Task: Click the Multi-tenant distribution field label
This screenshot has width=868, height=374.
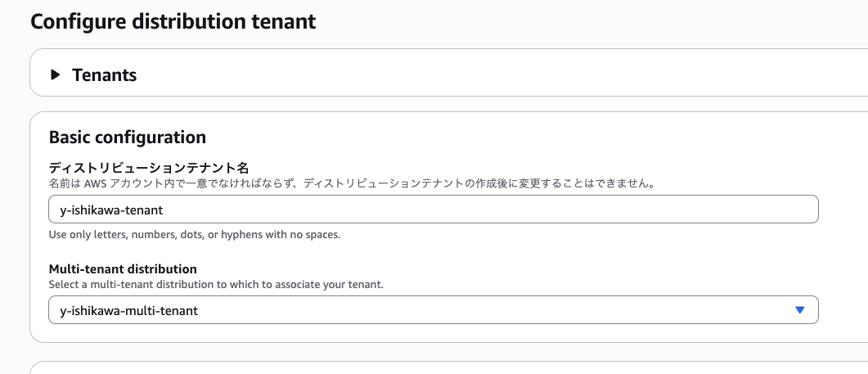Action: (123, 268)
